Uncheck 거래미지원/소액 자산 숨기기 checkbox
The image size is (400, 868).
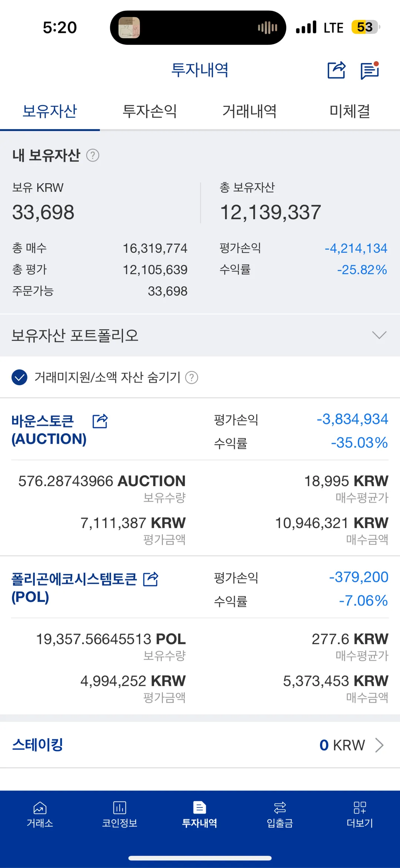19,378
